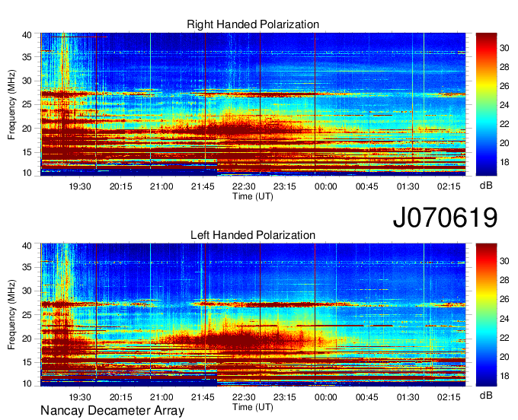Viewport: 518px width, 420px height.
Task: Click the 20 dB value on Right Handed colorbar
Action: [504, 143]
